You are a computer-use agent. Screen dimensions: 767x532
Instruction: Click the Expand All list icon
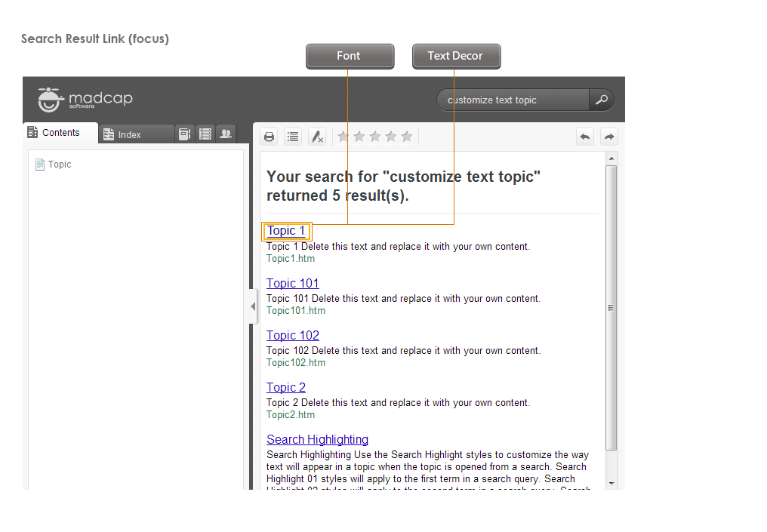(293, 137)
